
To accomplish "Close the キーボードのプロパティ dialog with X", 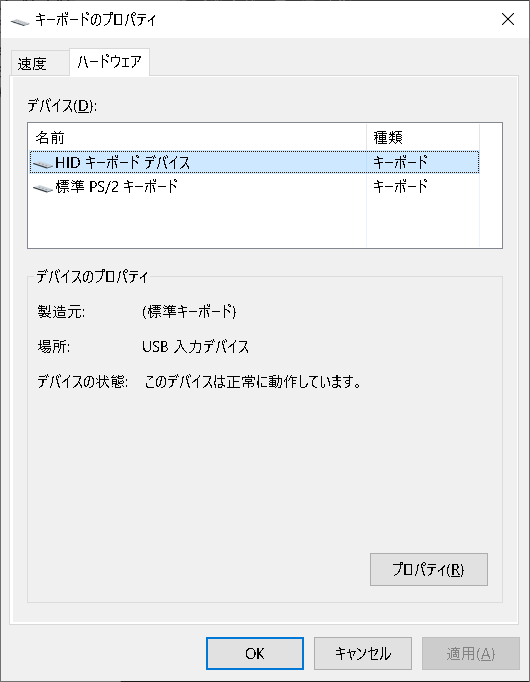I will [x=508, y=19].
